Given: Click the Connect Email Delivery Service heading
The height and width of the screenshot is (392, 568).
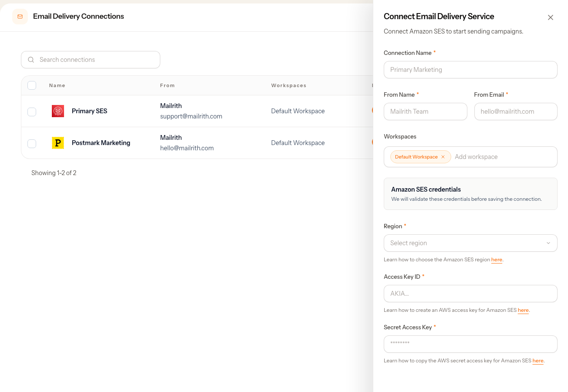Looking at the screenshot, I should (439, 17).
